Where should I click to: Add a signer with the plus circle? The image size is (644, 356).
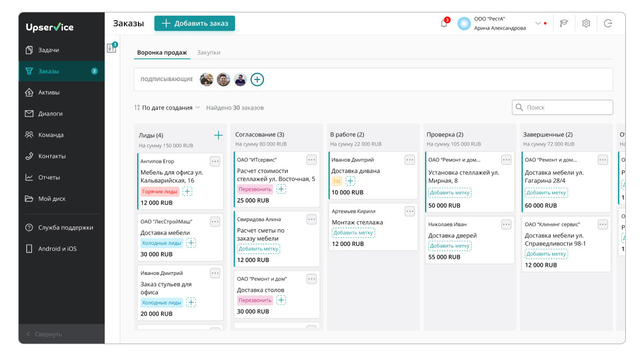click(258, 79)
